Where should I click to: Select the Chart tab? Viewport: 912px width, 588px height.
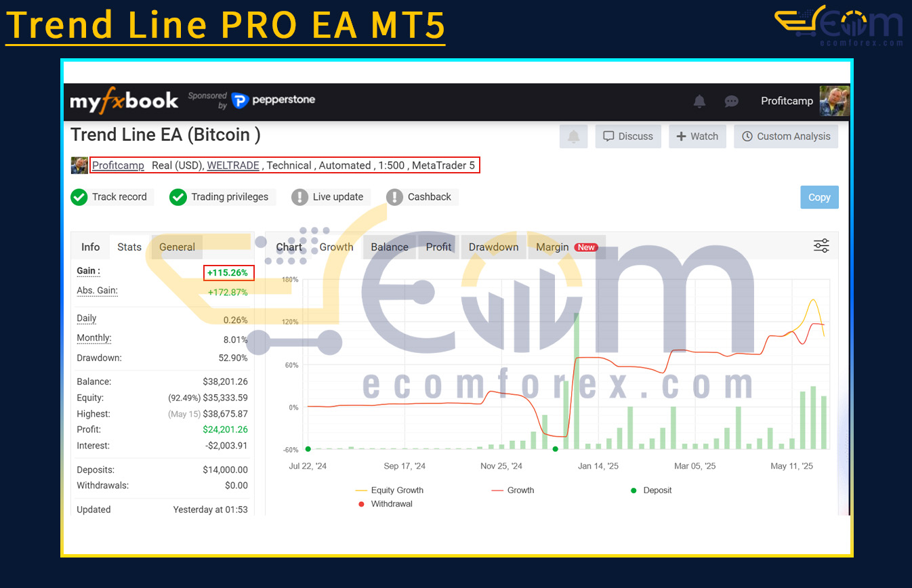click(x=289, y=247)
